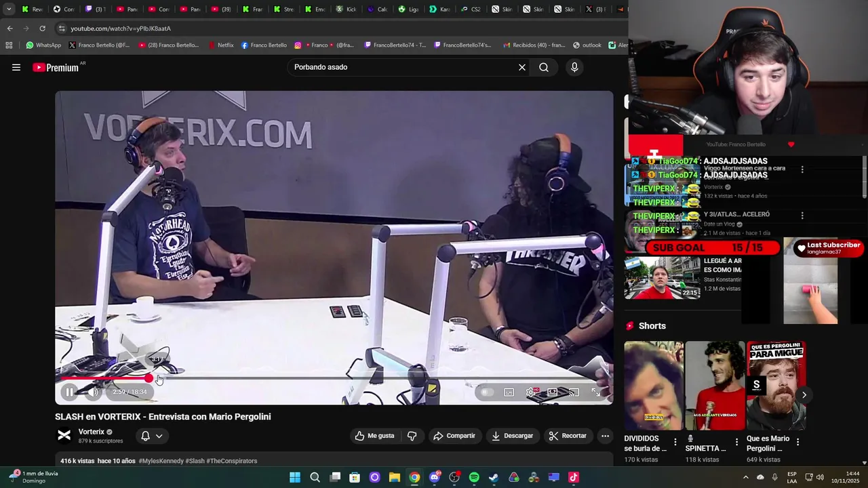Open 'DIVIDIDOS se burla de' short thumbnail
This screenshot has height=488, width=868.
(654, 386)
